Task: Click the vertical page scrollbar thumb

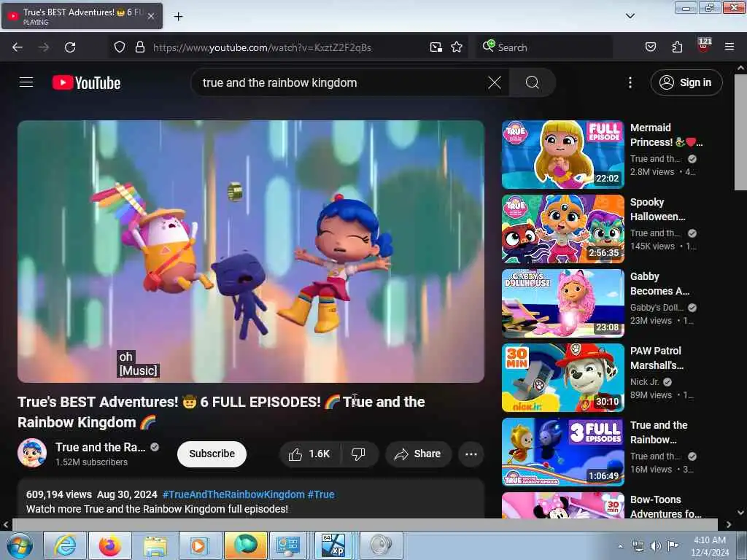Action: tap(741, 132)
